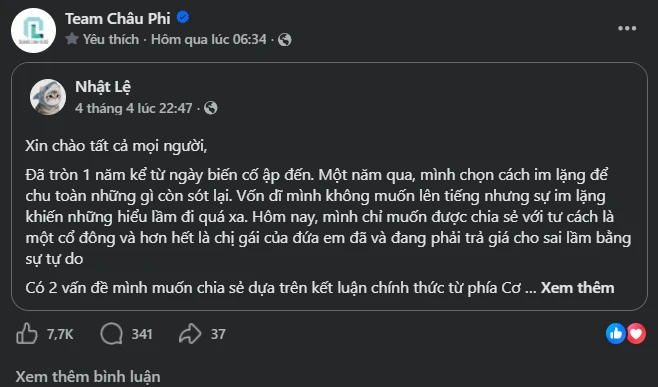This screenshot has width=658, height=387.
Task: Click the blue verified badge
Action: 183,18
